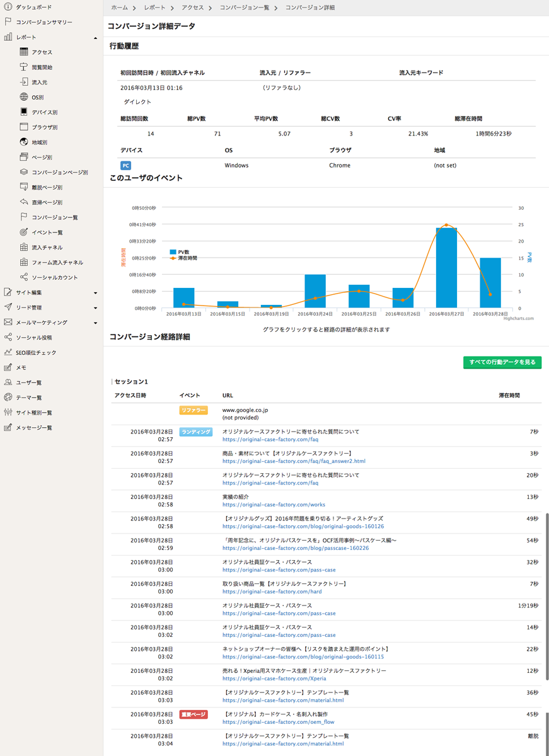Go to アクセス breadcrumb
Viewport: 549px width, 756px height.
pyautogui.click(x=192, y=8)
